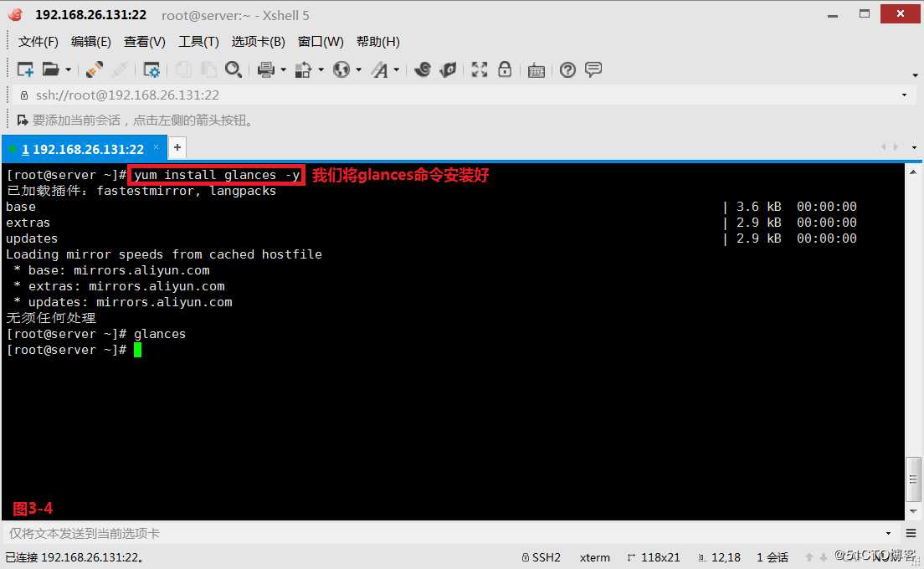Click the 'glances' command line text
The height and width of the screenshot is (569, 924).
(160, 334)
